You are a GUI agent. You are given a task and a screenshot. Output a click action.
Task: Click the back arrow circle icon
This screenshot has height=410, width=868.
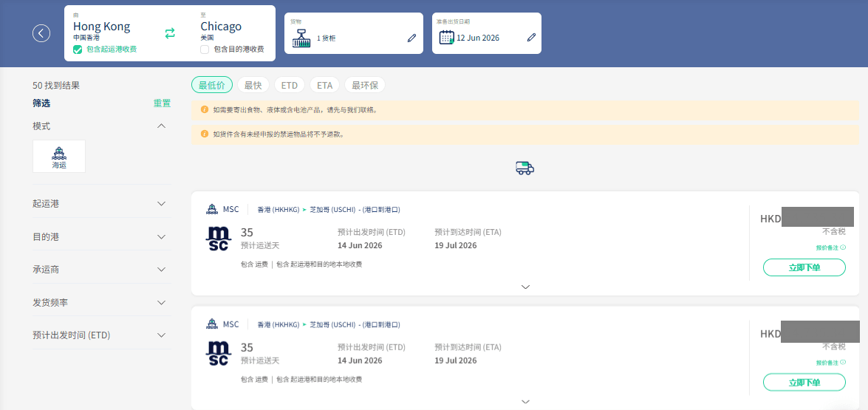(x=41, y=33)
